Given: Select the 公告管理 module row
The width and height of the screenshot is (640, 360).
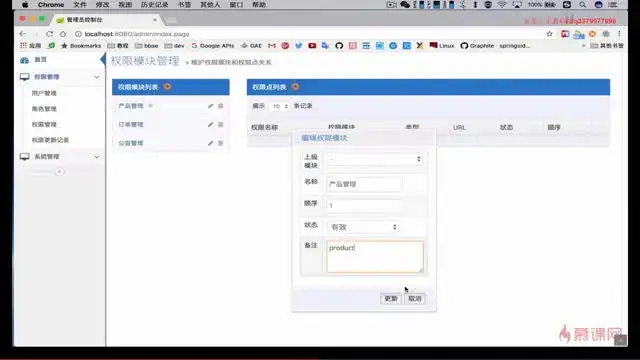Looking at the screenshot, I should tap(171, 143).
